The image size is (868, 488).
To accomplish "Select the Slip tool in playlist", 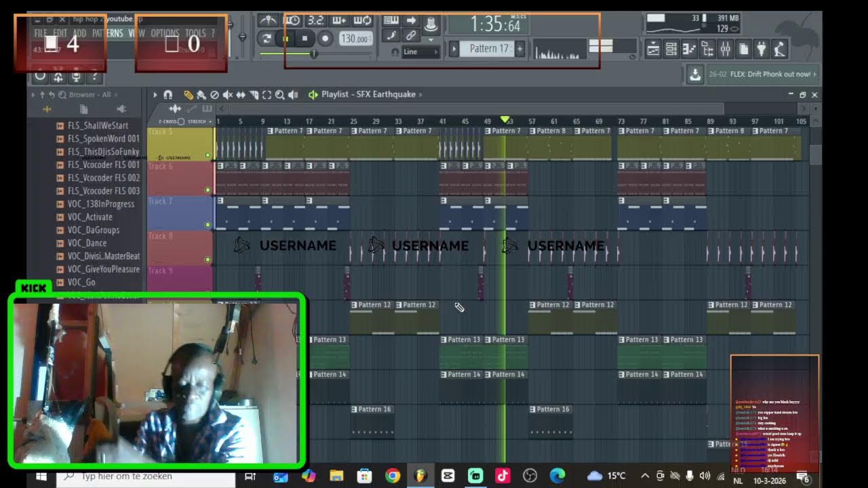I will (241, 95).
